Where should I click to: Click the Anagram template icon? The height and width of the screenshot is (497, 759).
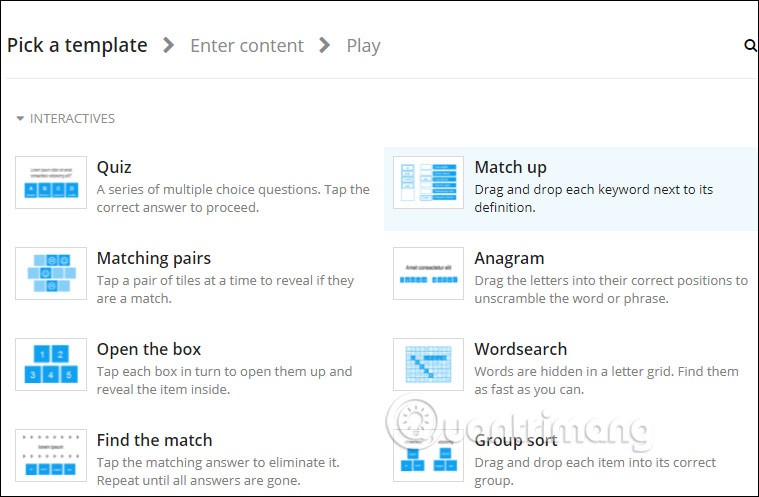[x=429, y=273]
